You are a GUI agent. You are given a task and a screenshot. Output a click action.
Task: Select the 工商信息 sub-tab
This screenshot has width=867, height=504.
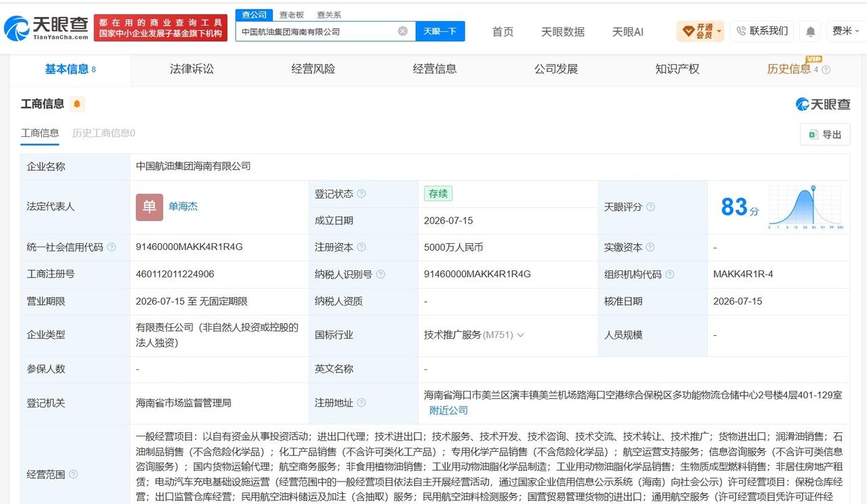pos(40,133)
